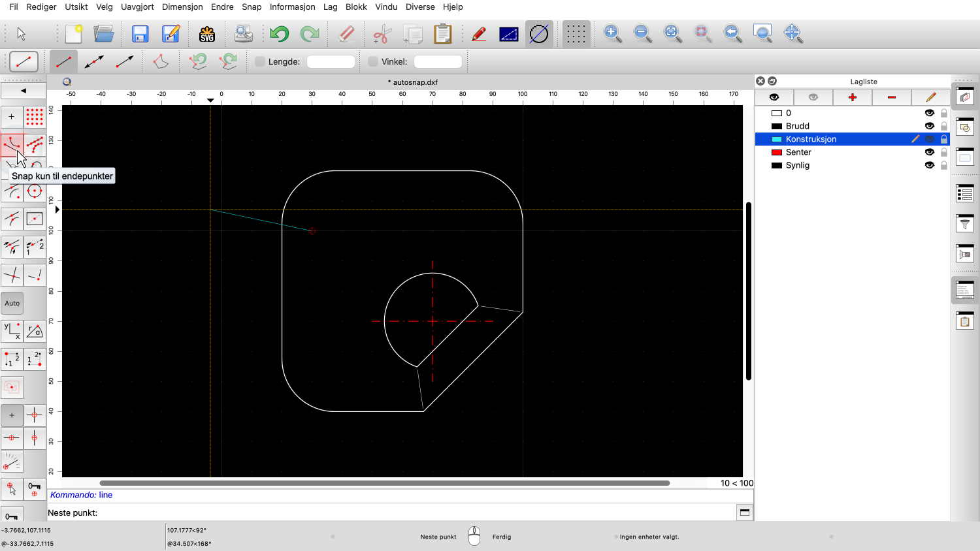The height and width of the screenshot is (551, 980).
Task: Open the Dimensjon menu
Action: (x=182, y=7)
